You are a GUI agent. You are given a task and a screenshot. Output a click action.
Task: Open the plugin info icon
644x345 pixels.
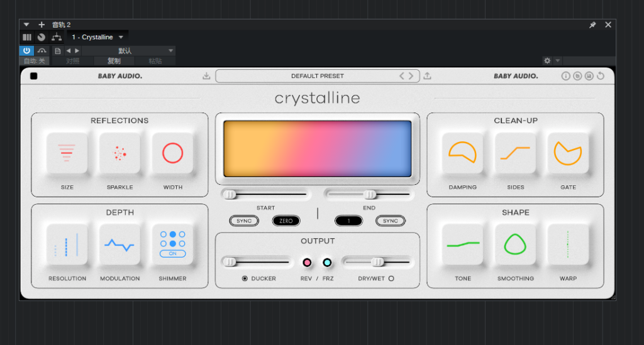[565, 76]
